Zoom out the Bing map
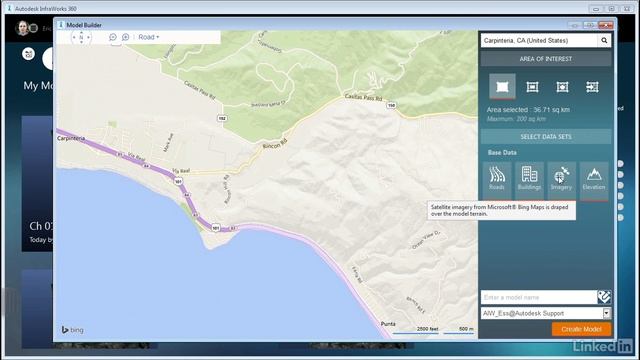The height and width of the screenshot is (360, 640). click(x=113, y=37)
